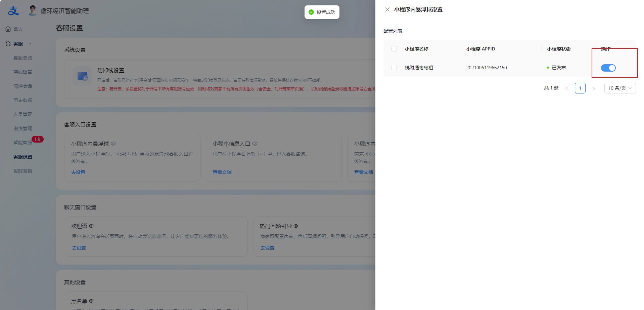Click 查看文档 link under 小程序信息入口
Viewport: 644px width, 310px height.
pos(222,172)
